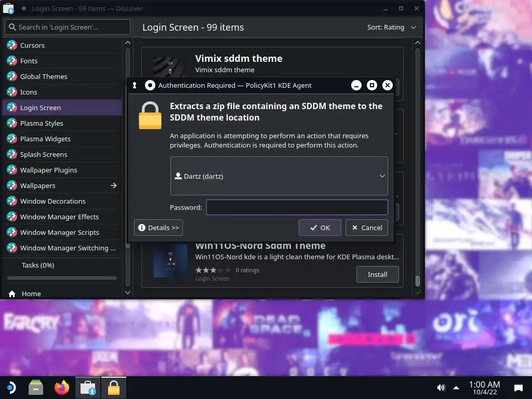Focus the Search in 'Login Screen' field
This screenshot has height=399, width=532.
(68, 27)
